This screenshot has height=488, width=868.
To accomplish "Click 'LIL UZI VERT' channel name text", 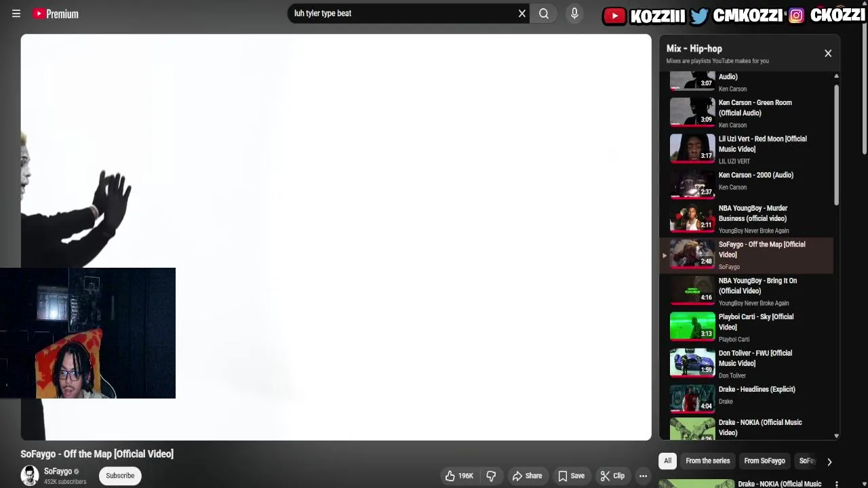I will point(734,161).
